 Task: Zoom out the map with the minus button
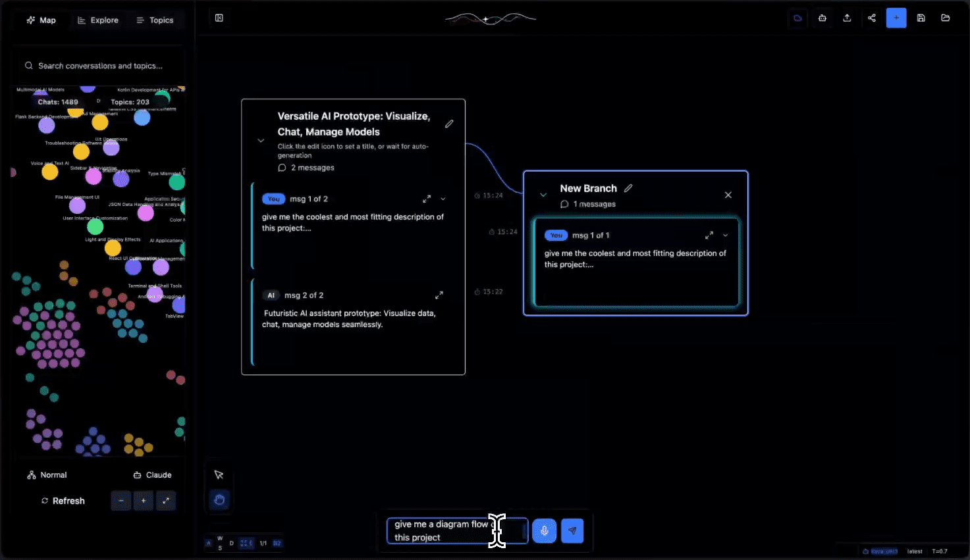pyautogui.click(x=121, y=501)
